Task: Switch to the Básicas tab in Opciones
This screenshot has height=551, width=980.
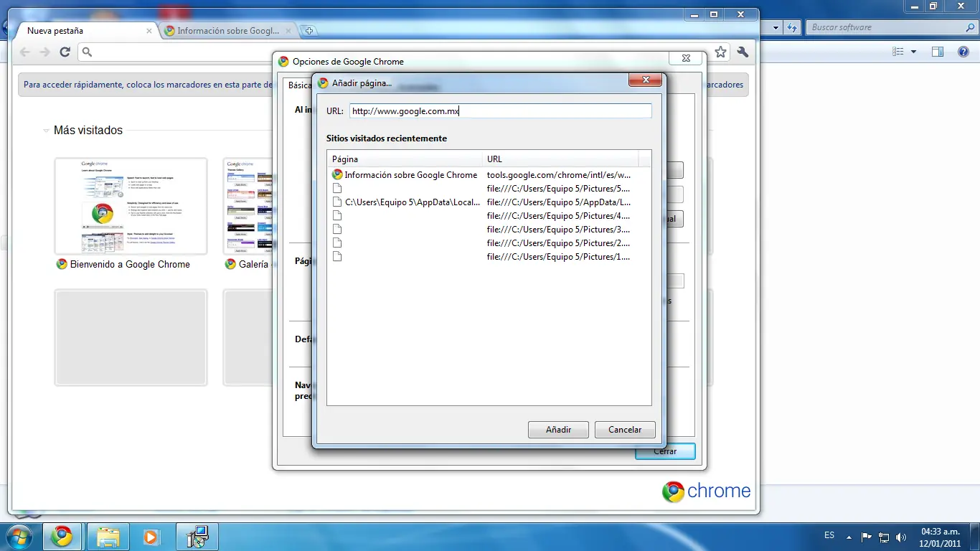Action: click(x=298, y=85)
